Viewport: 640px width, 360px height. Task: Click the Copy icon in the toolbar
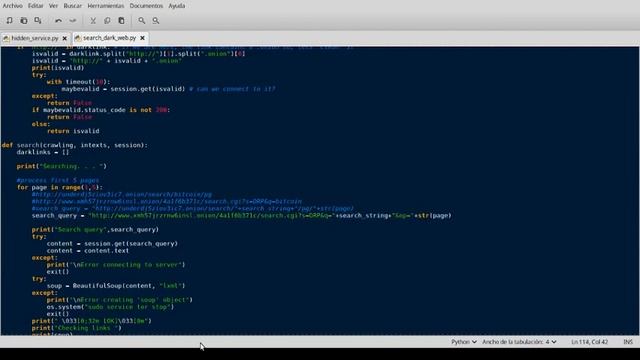[x=107, y=20]
